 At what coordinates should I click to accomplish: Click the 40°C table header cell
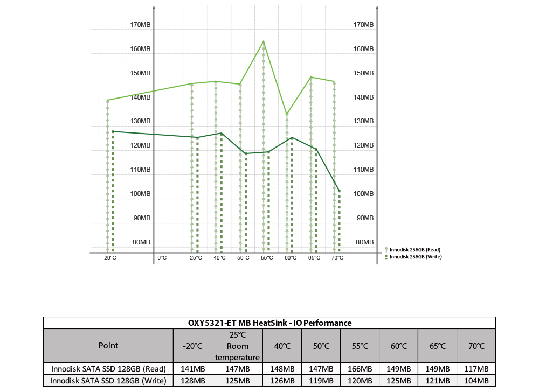282,346
